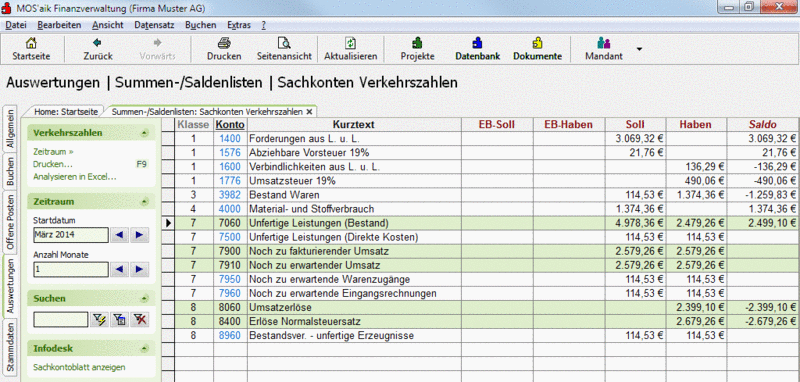Select row Unfertige Leistungen (Bestand)
This screenshot has height=382, width=800.
pos(487,223)
